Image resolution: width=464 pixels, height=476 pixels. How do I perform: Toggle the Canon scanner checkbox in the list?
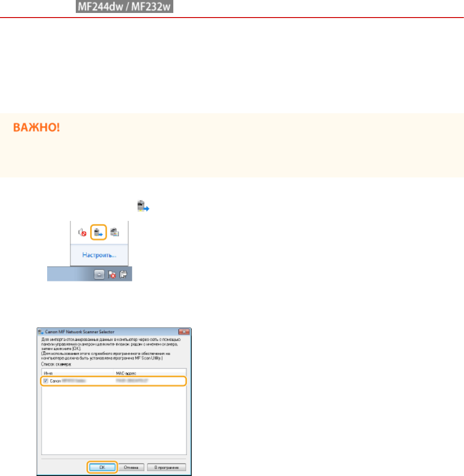[46, 381]
